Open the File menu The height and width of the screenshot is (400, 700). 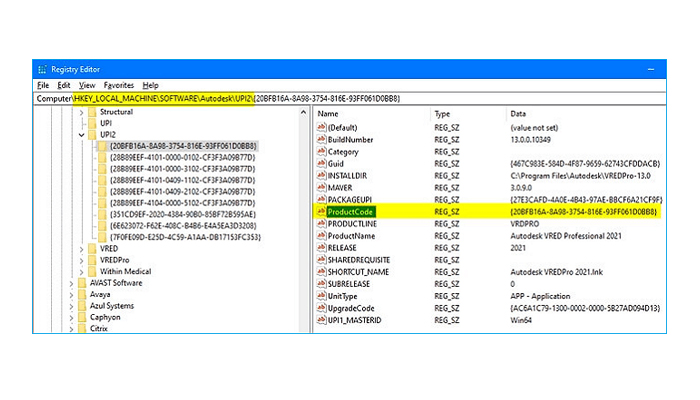tap(43, 85)
